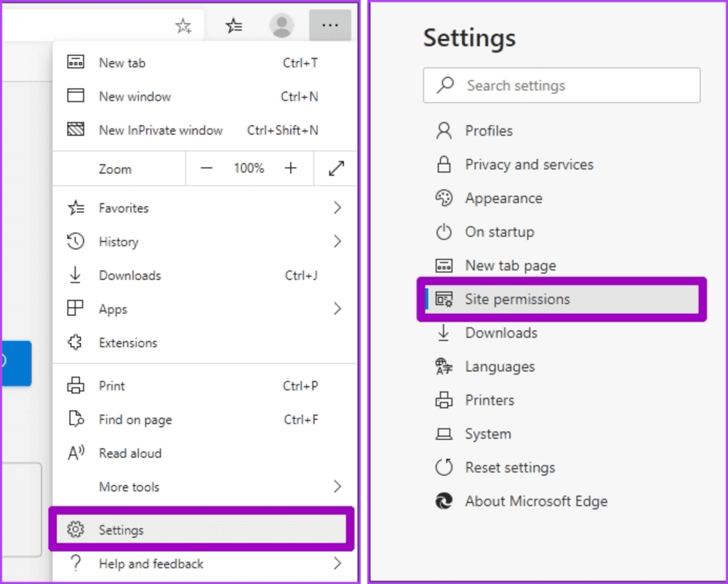
Task: Click the Privacy and services lock icon
Action: coord(444,164)
